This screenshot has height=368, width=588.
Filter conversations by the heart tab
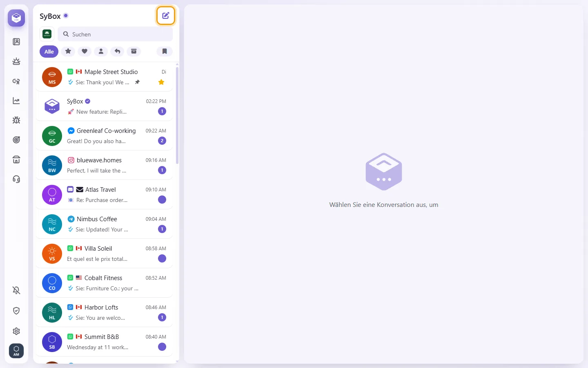tap(85, 52)
